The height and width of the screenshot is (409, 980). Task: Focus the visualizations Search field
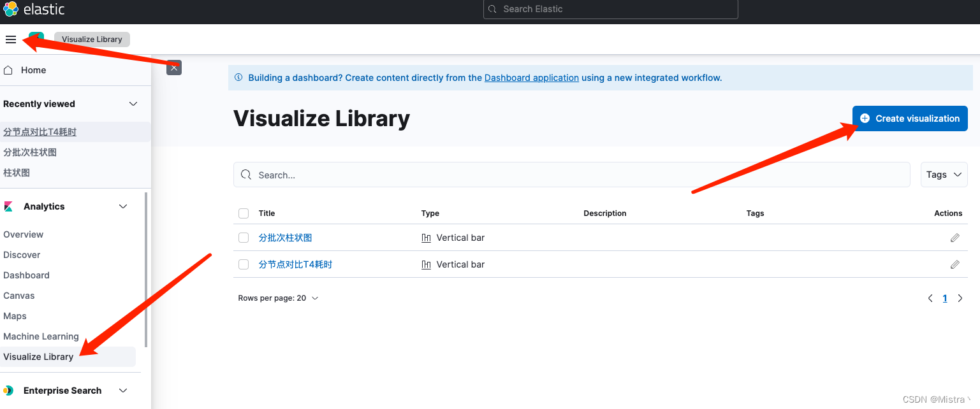(x=571, y=175)
